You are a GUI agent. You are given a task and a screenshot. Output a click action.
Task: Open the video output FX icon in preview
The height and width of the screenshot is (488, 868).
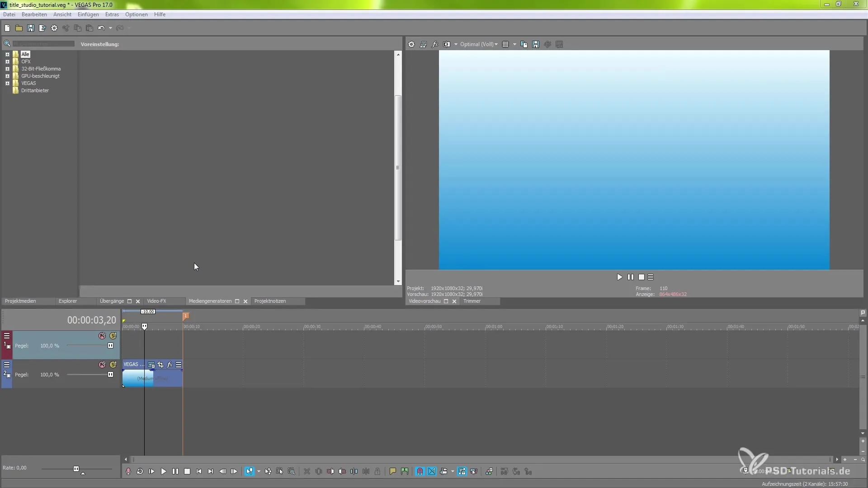[x=435, y=44]
